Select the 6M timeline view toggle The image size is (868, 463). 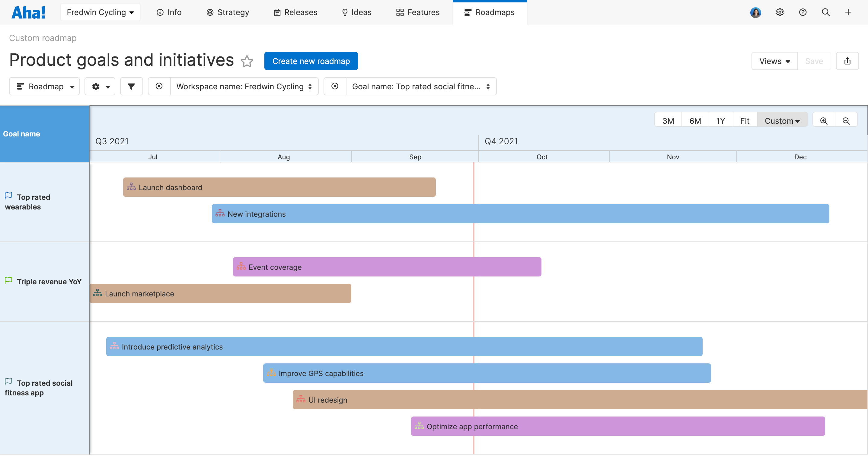(x=695, y=121)
